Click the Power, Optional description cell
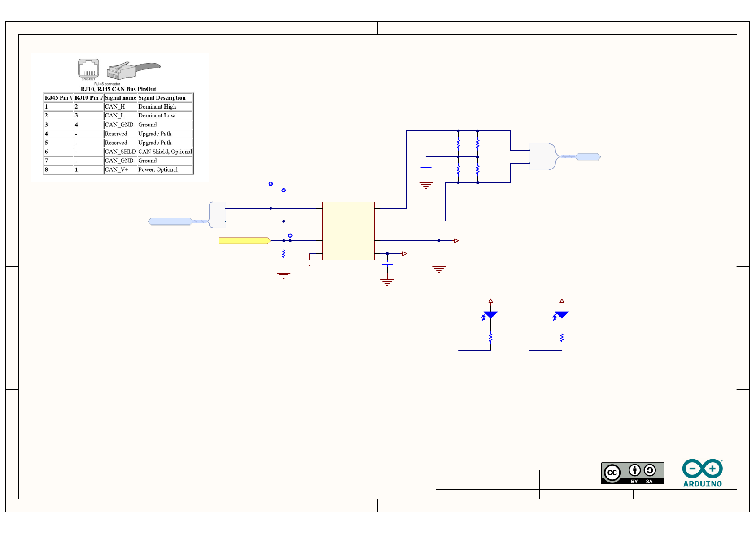The height and width of the screenshot is (534, 756). [165, 169]
